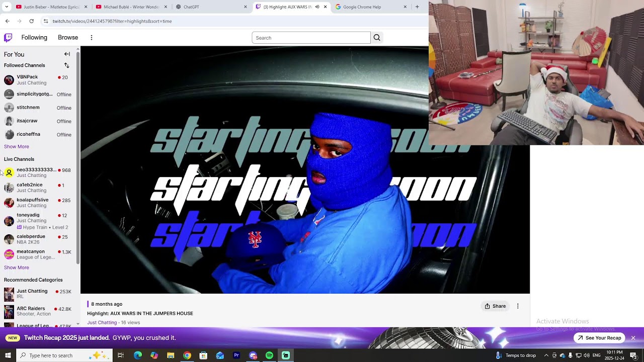Screen dimensions: 644x362
Task: Click the Twitch search input field
Action: [x=311, y=38]
